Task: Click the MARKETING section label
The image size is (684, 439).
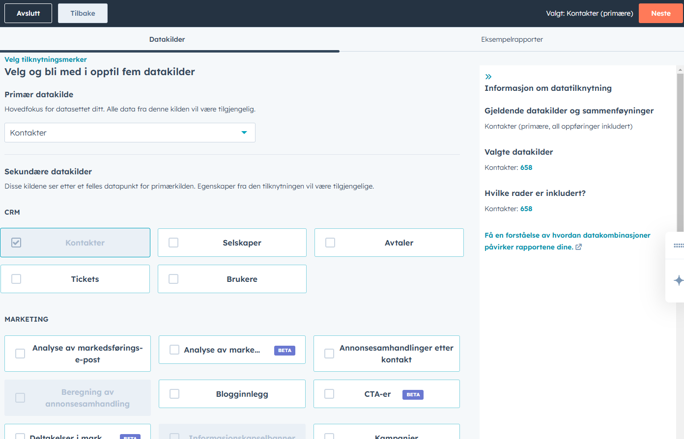Action: pyautogui.click(x=26, y=319)
